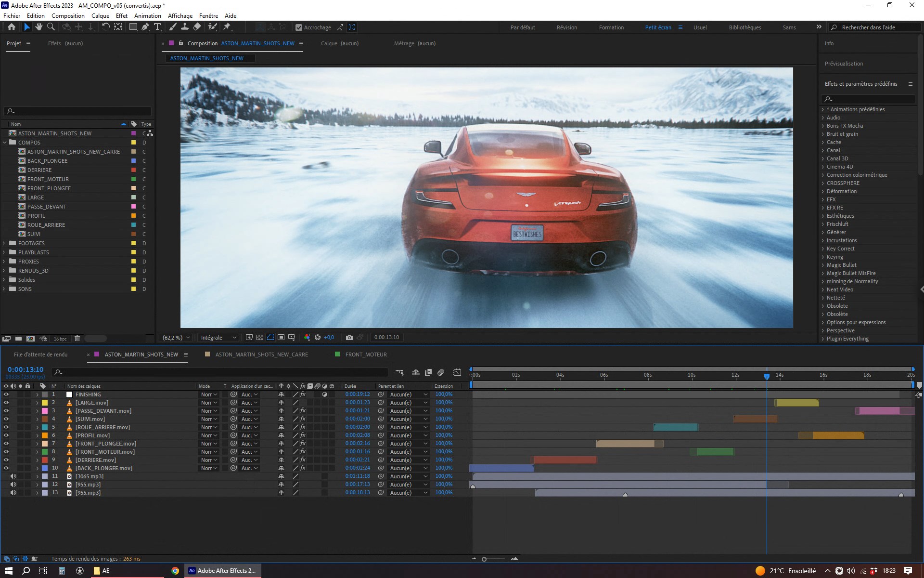Toggle the Accrochage snapping checkbox
The image size is (924, 578).
coord(299,27)
